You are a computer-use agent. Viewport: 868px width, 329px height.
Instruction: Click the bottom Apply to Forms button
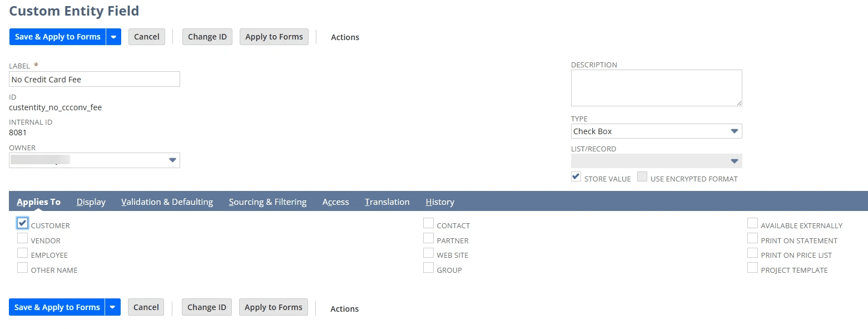[x=274, y=307]
